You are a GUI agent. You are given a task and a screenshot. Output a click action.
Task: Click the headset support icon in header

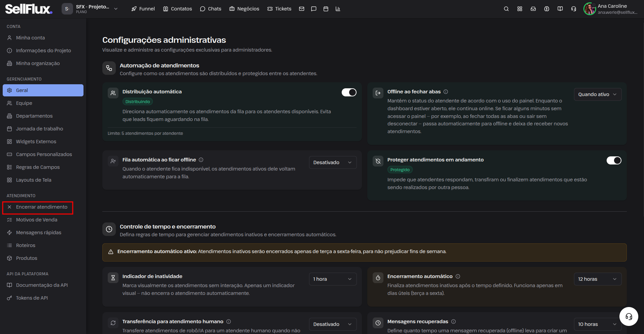[x=574, y=9]
